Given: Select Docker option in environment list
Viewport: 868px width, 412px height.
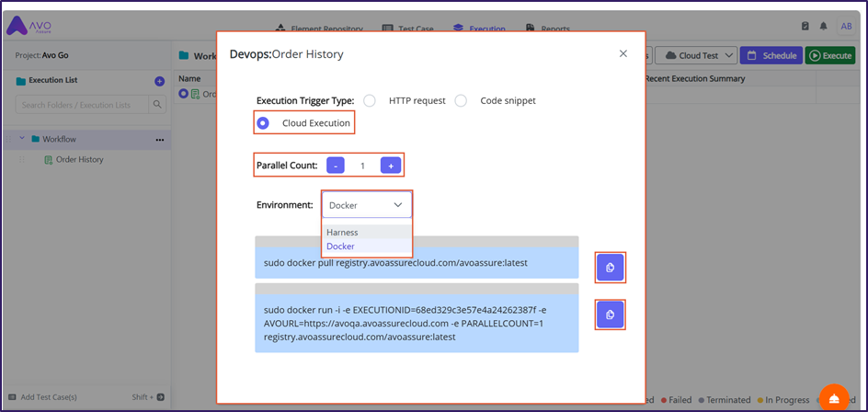Looking at the screenshot, I should tap(340, 246).
